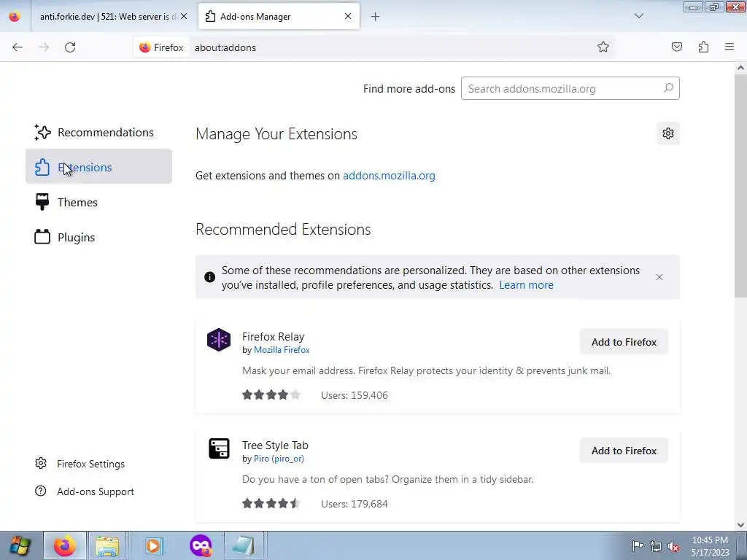Open the media player taskbar icon

tap(153, 545)
